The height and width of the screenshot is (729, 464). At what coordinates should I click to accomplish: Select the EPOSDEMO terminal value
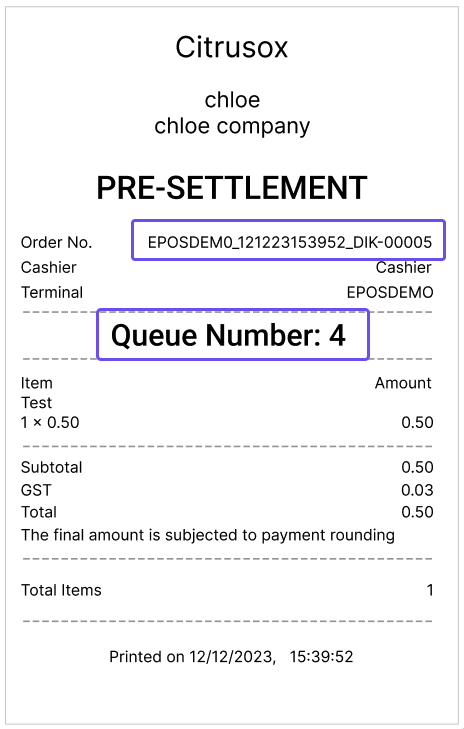tap(390, 292)
